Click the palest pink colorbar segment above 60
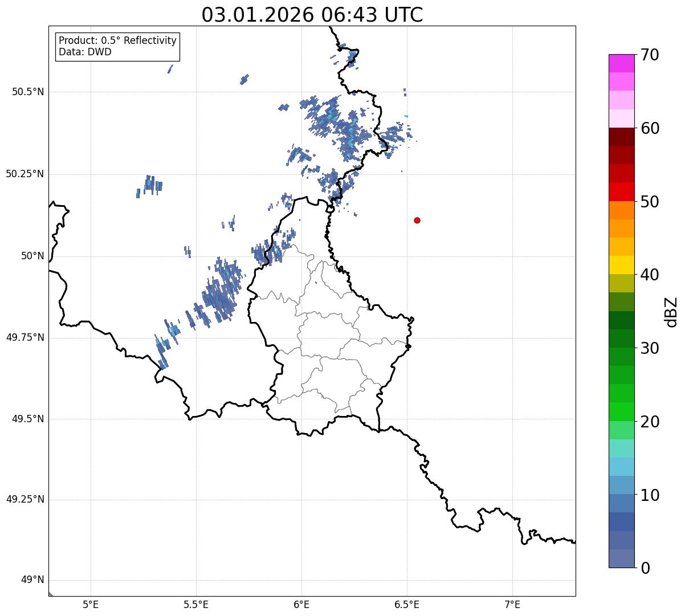685x616 pixels. point(621,119)
